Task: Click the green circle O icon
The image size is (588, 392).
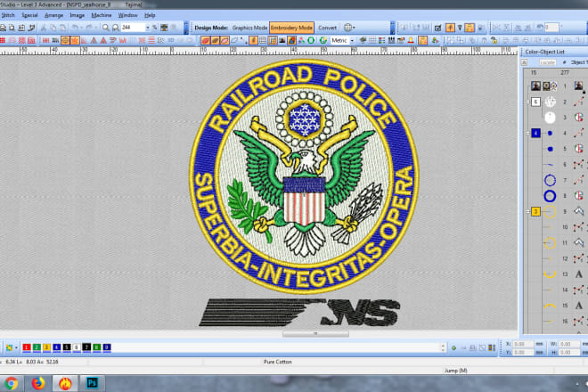Action: [311, 40]
